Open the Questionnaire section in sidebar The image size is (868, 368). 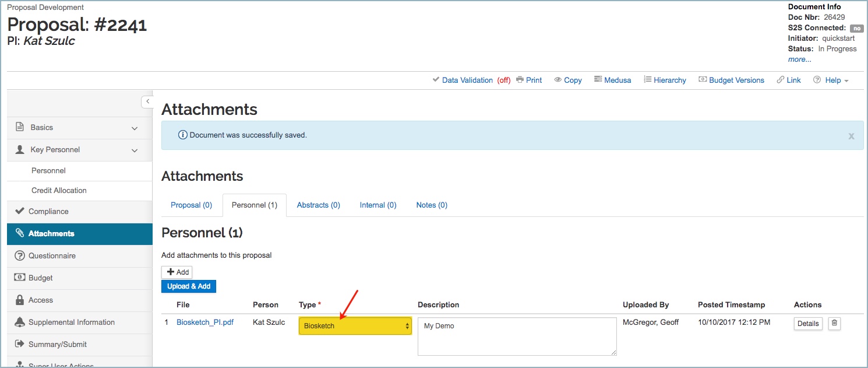tap(52, 255)
